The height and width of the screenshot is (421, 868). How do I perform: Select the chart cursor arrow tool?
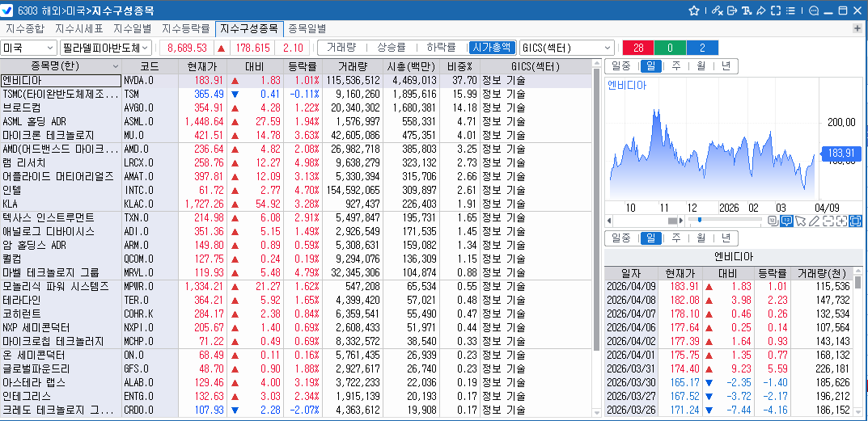coord(801,221)
